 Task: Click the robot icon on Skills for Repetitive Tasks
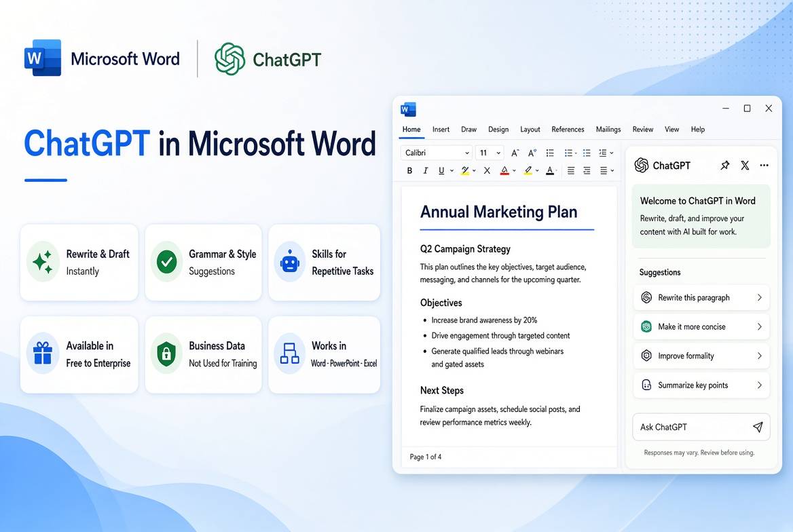point(290,261)
